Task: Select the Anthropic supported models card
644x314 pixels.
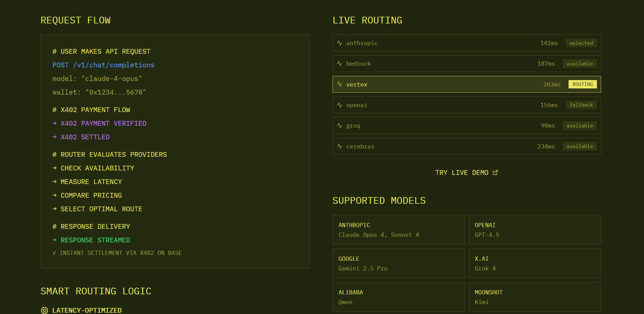Action: point(398,230)
